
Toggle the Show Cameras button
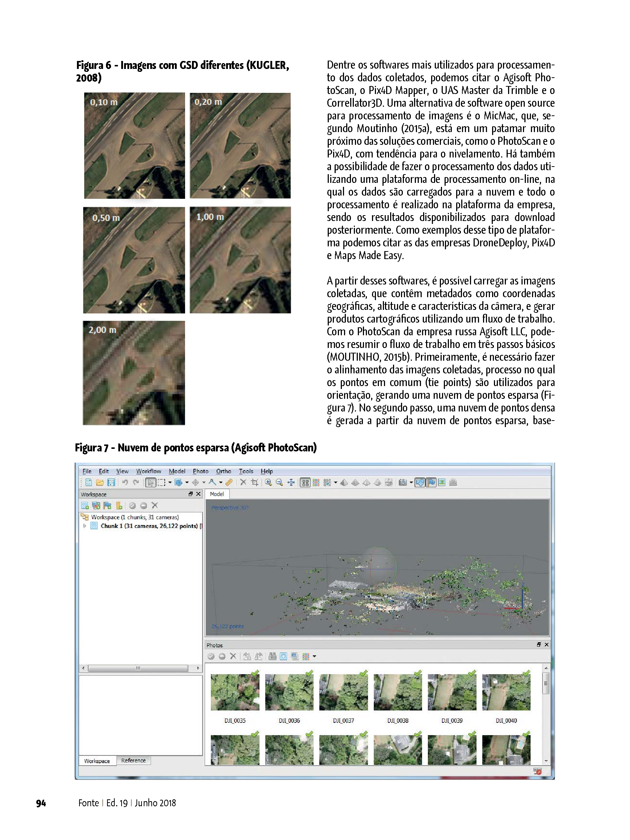point(420,482)
